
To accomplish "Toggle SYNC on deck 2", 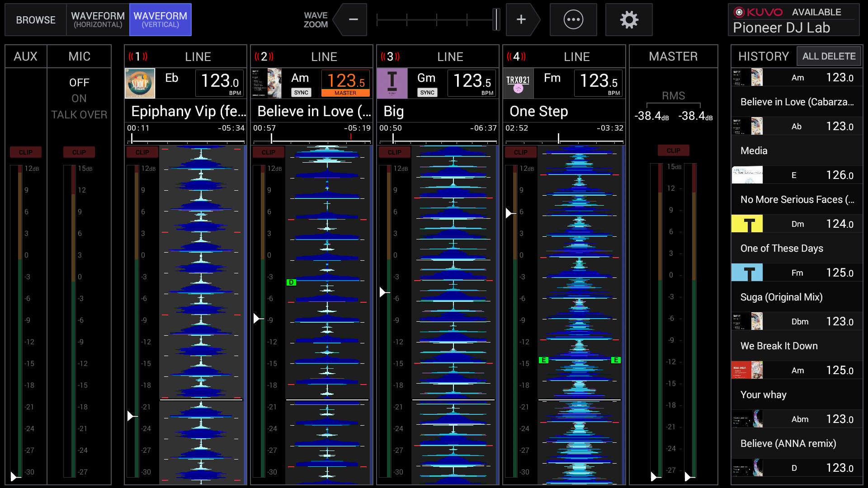I will click(301, 93).
